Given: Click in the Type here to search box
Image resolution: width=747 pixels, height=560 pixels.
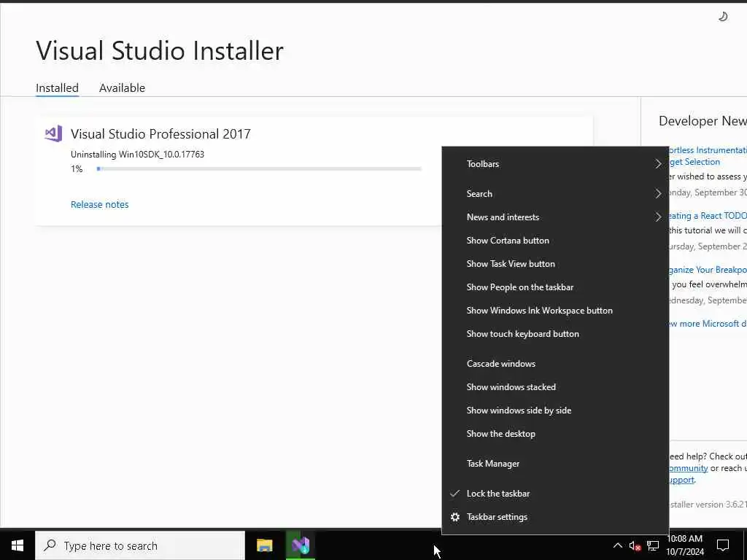Looking at the screenshot, I should (x=140, y=545).
